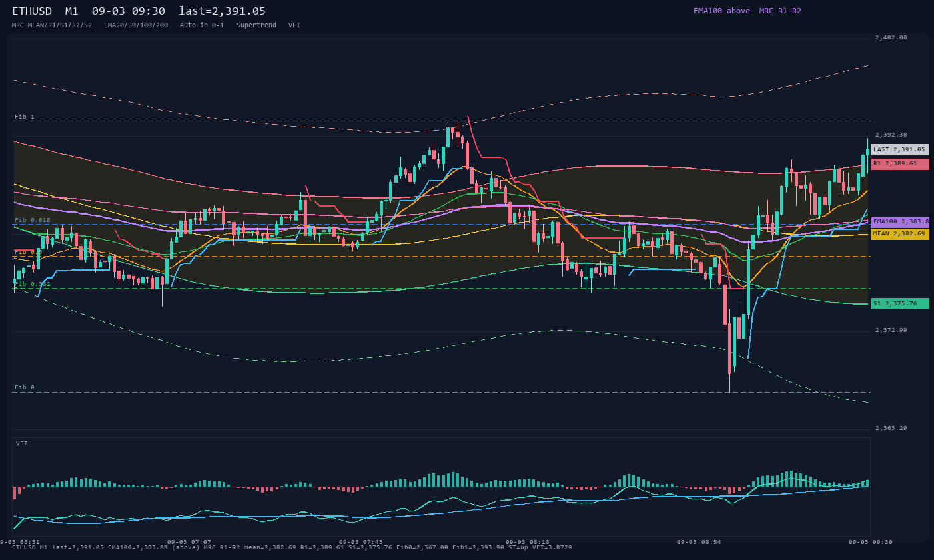Click the VFI panel title
The height and width of the screenshot is (560, 934).
(x=22, y=443)
